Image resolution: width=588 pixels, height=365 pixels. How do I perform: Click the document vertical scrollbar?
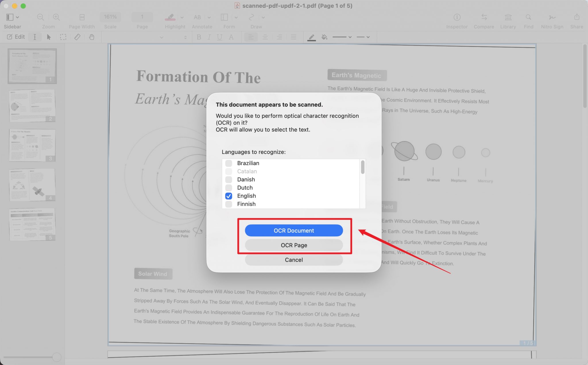[x=585, y=76]
